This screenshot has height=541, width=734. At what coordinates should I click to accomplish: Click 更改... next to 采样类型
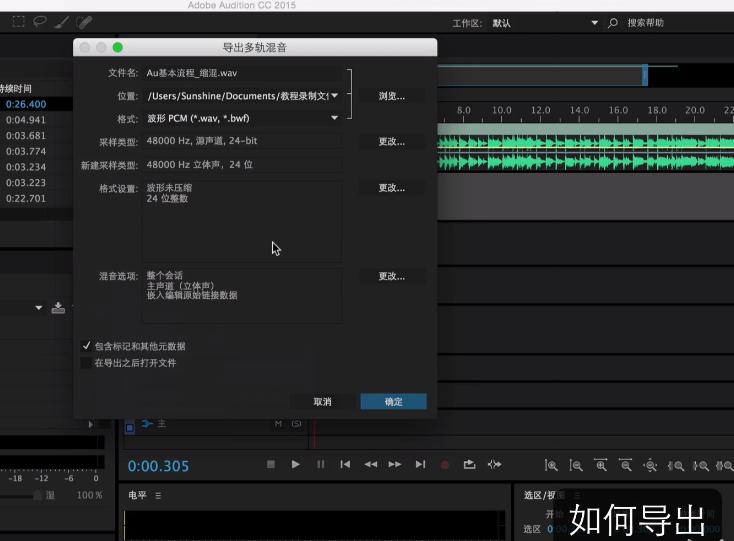pyautogui.click(x=392, y=141)
